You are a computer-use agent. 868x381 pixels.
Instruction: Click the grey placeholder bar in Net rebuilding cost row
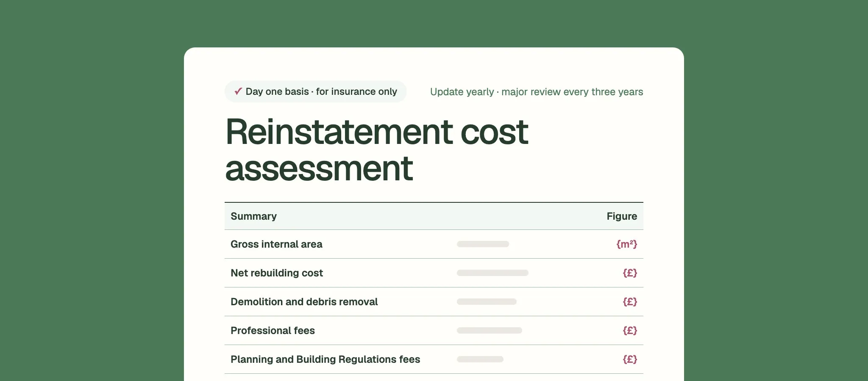coord(492,273)
